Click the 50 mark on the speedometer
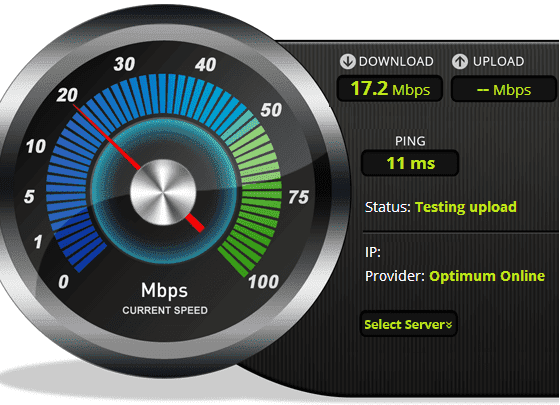Image resolution: width=560 pixels, height=405 pixels. [271, 110]
